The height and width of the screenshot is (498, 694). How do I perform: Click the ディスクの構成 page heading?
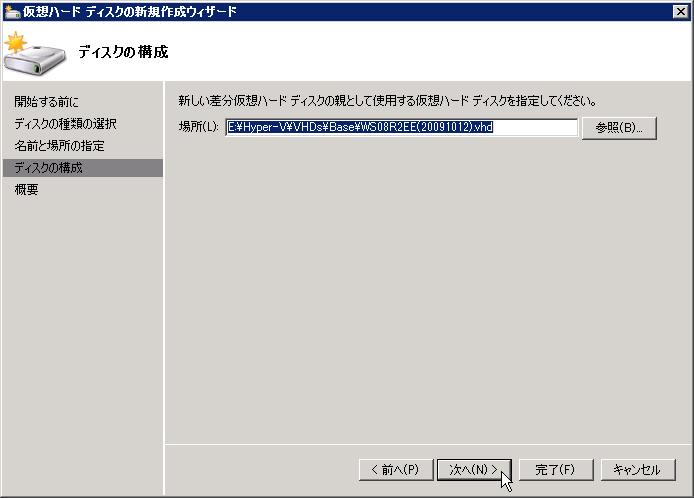[123, 52]
